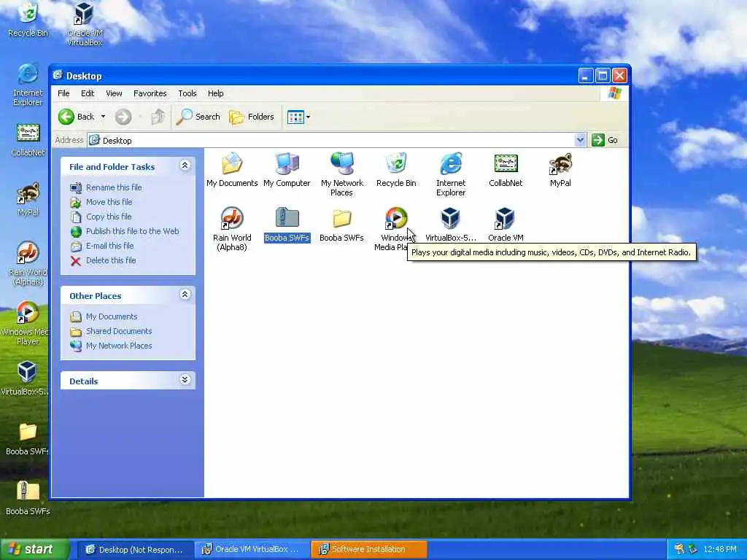Image resolution: width=747 pixels, height=560 pixels.
Task: Click Rain World (Alpha8) desktop shortcut
Action: point(28,264)
